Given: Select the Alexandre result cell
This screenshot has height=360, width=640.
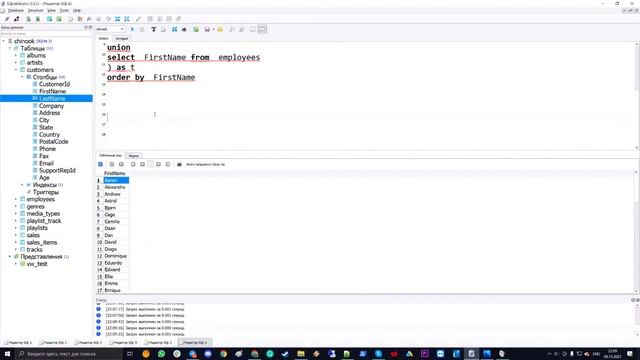Looking at the screenshot, I should (x=116, y=187).
